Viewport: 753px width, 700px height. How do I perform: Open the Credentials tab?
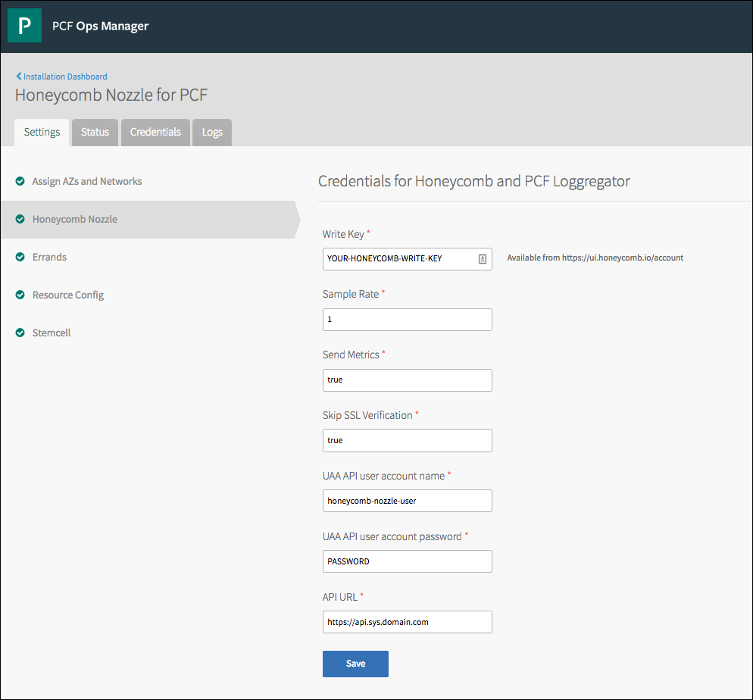pos(155,133)
